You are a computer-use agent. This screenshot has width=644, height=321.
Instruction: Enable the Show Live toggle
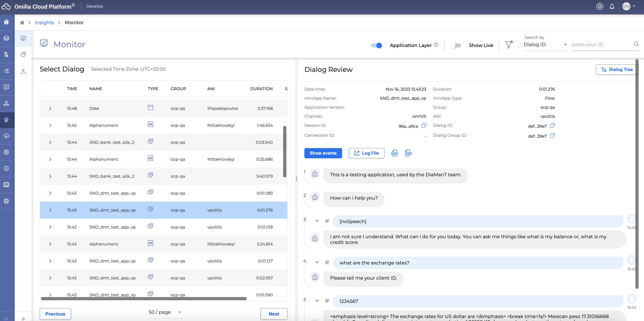456,45
